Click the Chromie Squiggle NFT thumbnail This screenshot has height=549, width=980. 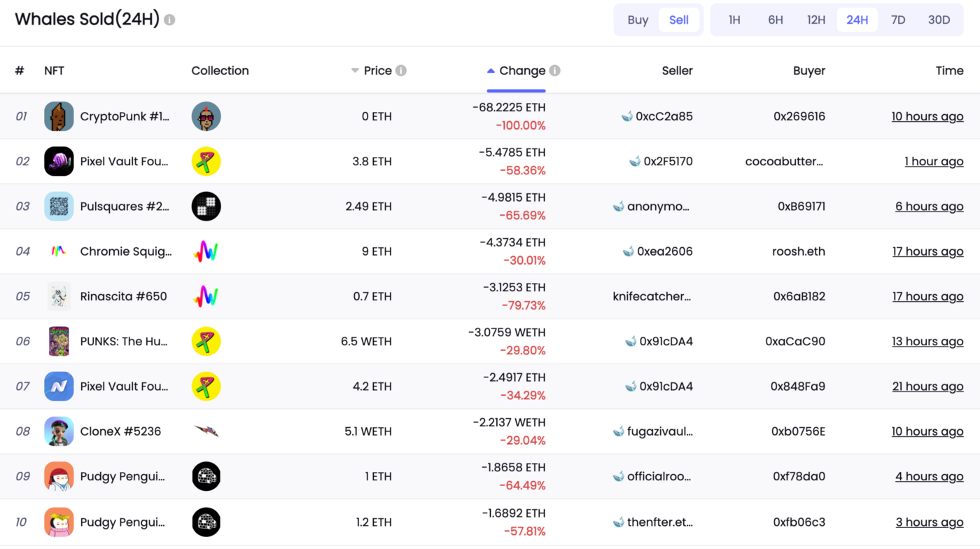tap(59, 251)
